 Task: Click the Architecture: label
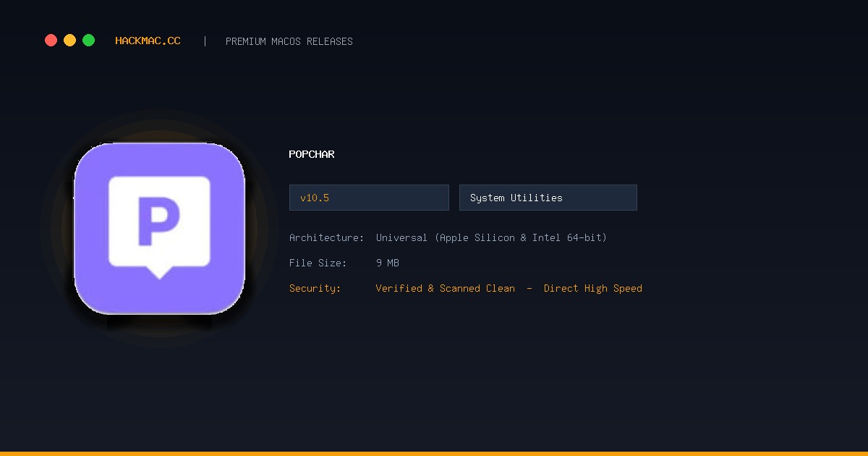(327, 237)
